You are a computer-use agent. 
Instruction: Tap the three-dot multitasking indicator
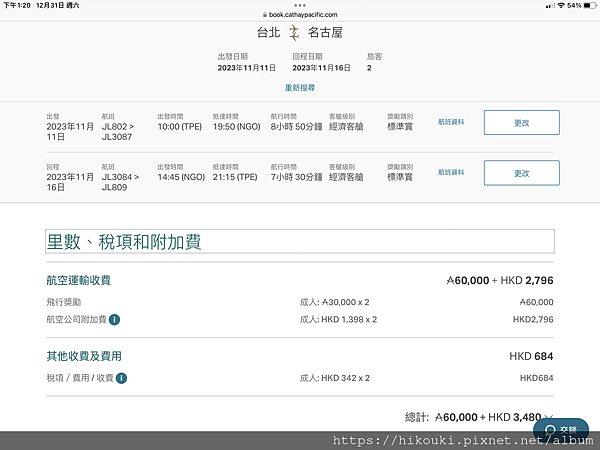tap(300, 5)
